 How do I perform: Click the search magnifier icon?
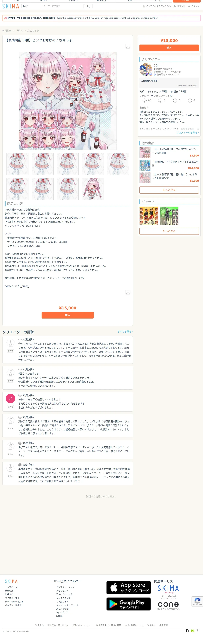pyautogui.click(x=88, y=6)
